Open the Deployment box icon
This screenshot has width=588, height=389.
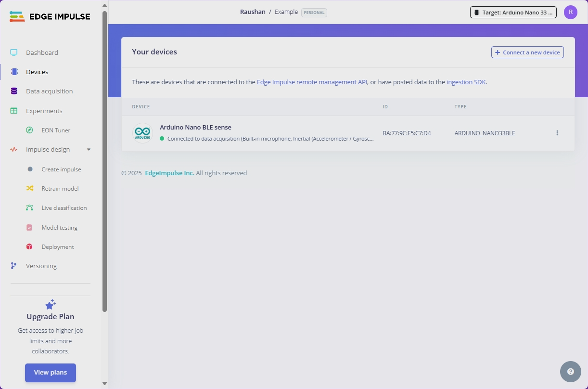point(30,246)
